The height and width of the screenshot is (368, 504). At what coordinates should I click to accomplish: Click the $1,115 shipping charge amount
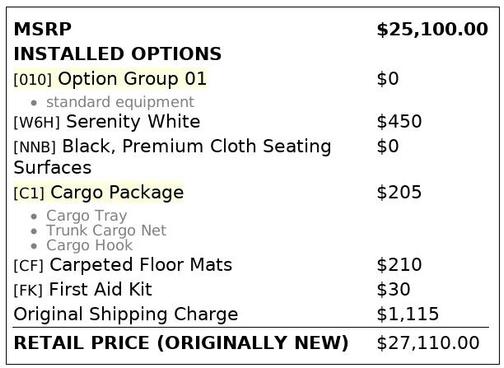408,314
